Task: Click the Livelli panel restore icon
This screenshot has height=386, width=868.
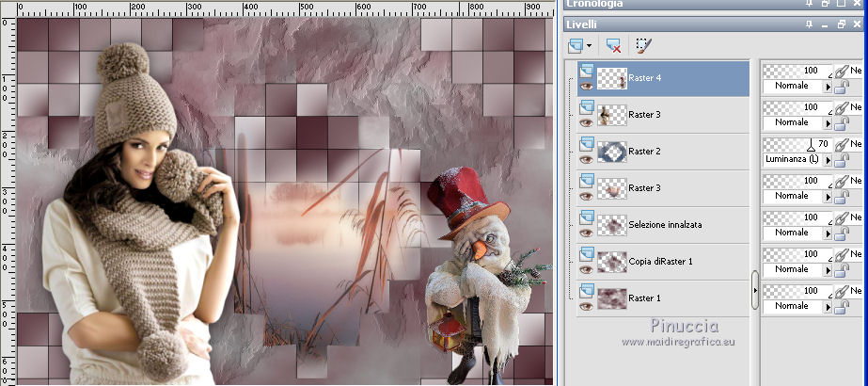Action: tap(842, 24)
